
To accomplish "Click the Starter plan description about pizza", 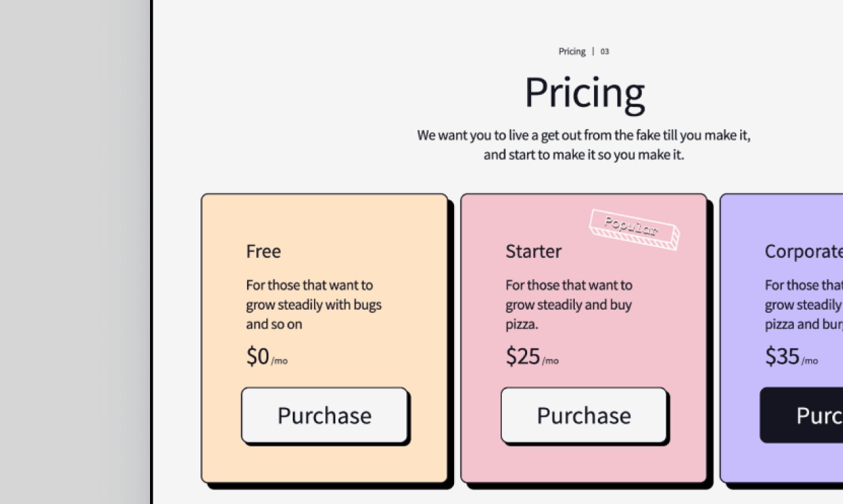I will tap(570, 305).
